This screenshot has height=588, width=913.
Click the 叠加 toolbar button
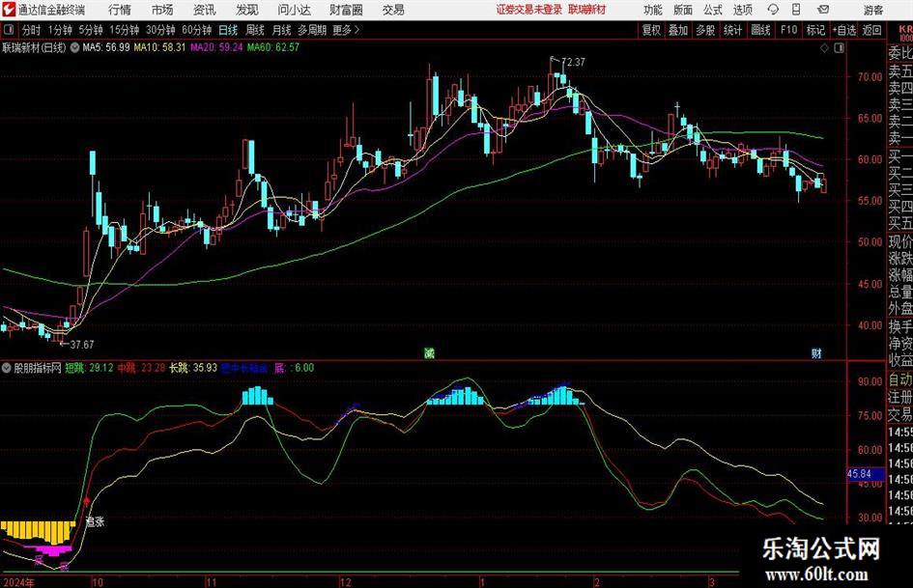pyautogui.click(x=678, y=30)
